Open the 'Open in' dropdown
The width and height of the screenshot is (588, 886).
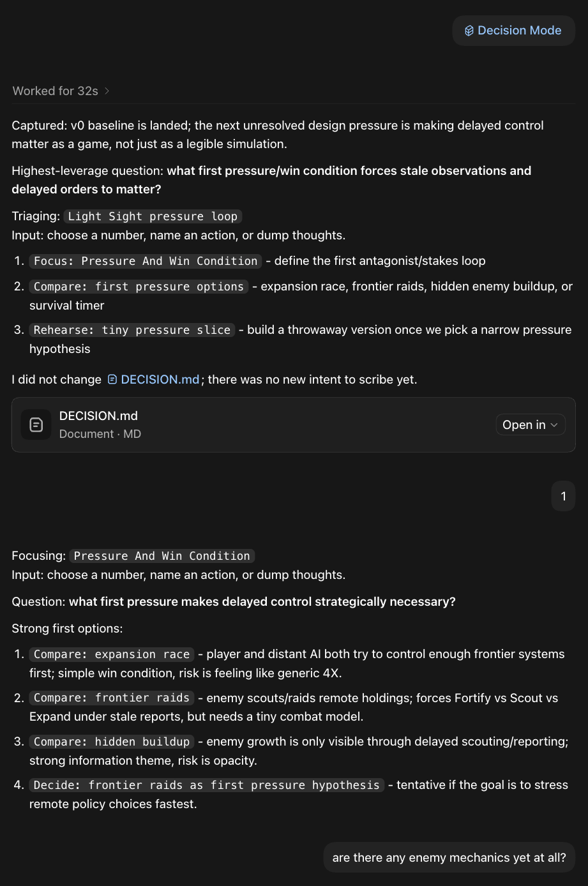tap(531, 425)
